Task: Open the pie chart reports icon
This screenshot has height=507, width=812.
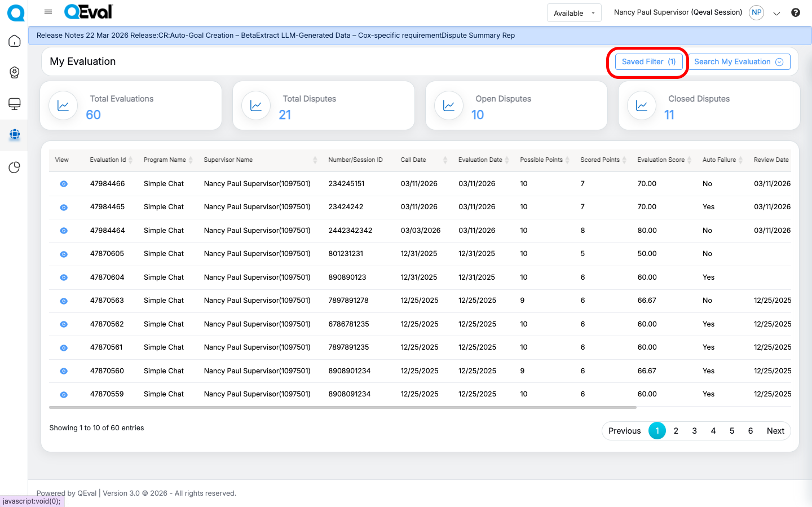Action: [x=15, y=167]
